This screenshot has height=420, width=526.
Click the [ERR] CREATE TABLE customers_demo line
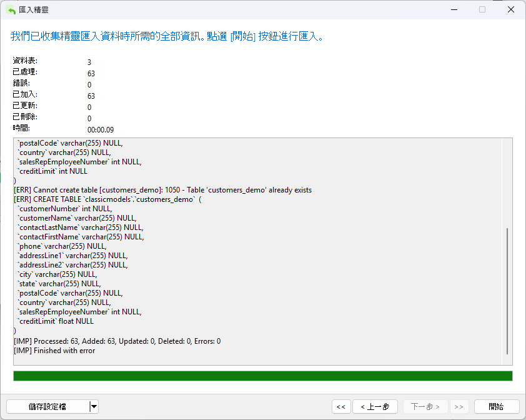pos(107,199)
